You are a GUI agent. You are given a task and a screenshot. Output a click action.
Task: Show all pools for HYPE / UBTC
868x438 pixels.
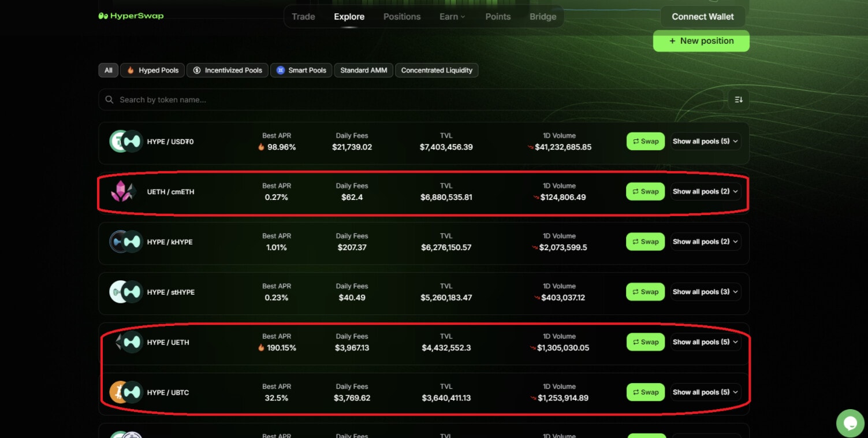click(x=706, y=392)
